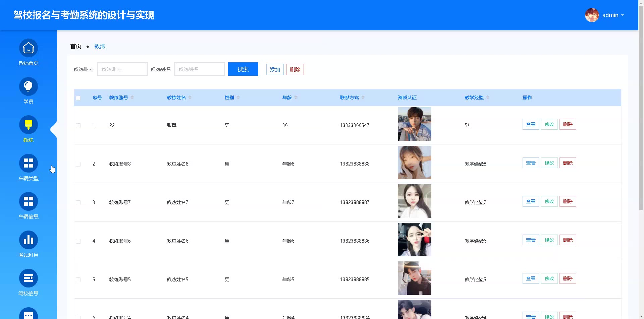Focus the 教练姓名 search input field

point(199,69)
